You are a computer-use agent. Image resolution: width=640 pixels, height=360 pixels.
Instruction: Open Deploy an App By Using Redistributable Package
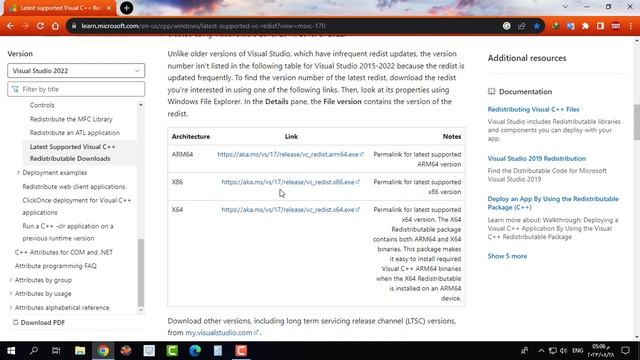pos(553,203)
